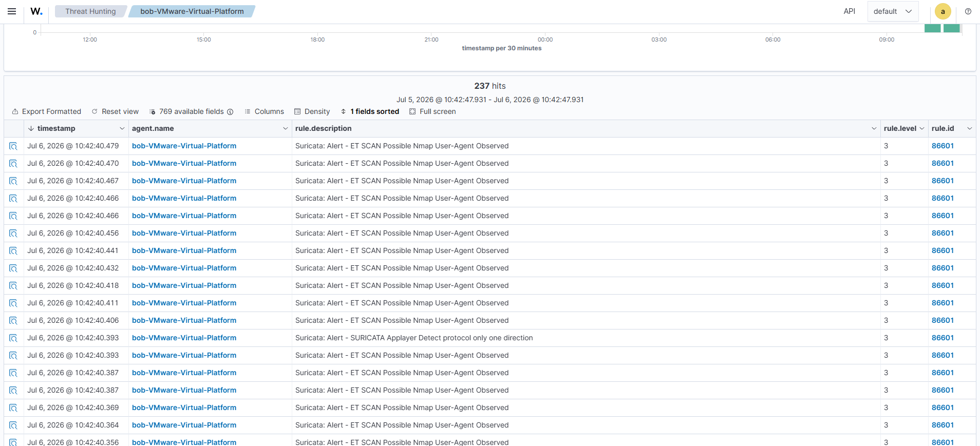The width and height of the screenshot is (980, 446).
Task: Click rule level 3 in 10:42:40.432 row
Action: click(886, 268)
